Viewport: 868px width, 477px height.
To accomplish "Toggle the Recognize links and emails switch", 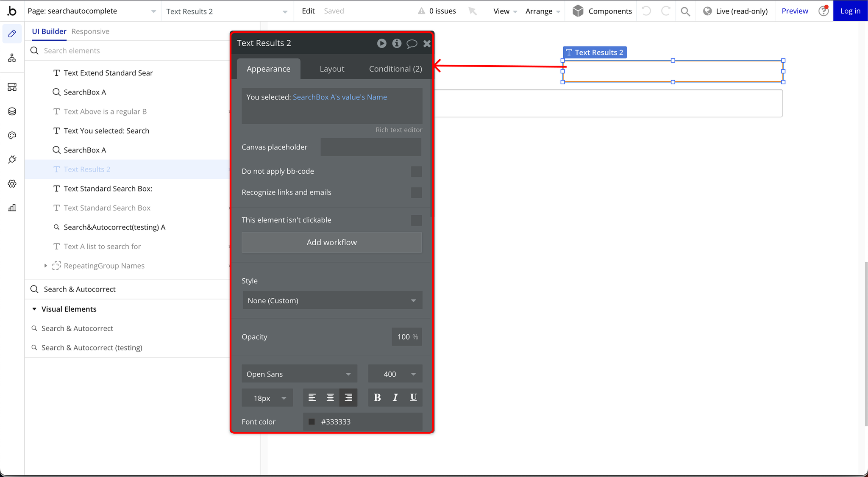I will pos(415,192).
